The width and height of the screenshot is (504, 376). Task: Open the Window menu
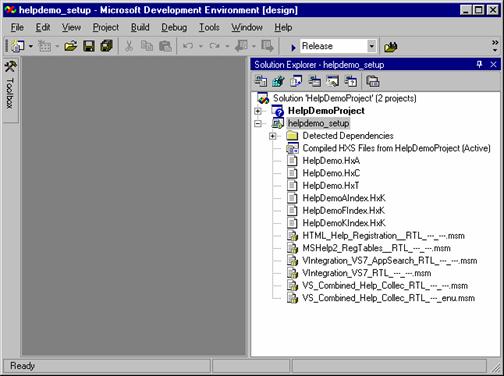(247, 27)
